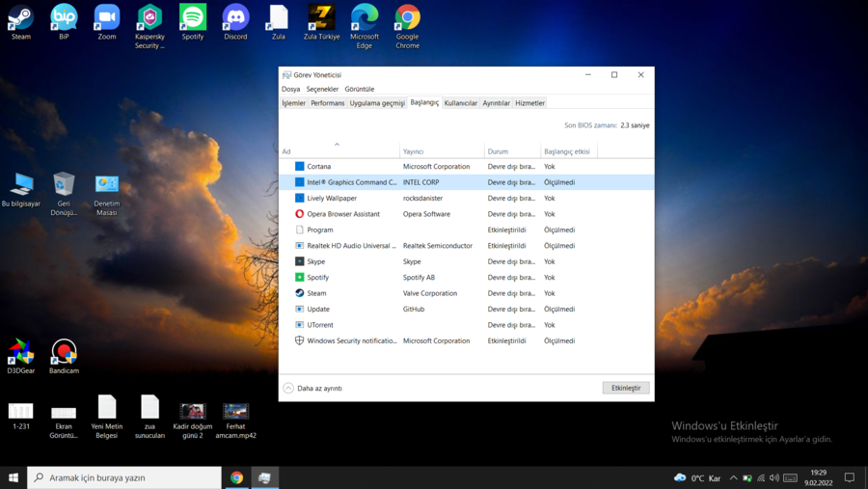Viewport: 868px width, 489px height.
Task: Select the 1-231 desktop file
Action: click(x=21, y=417)
